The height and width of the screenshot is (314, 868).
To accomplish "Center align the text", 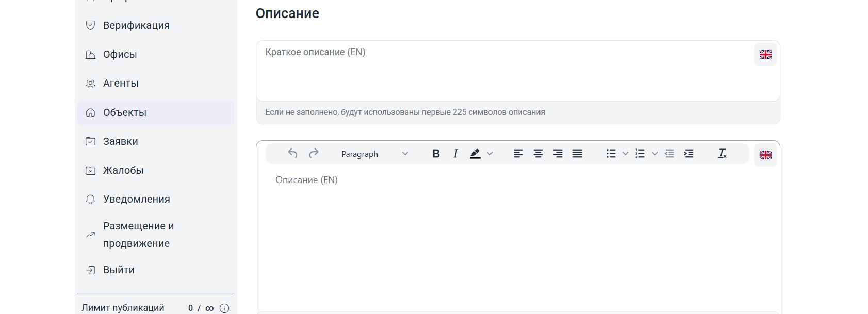I will tap(538, 154).
